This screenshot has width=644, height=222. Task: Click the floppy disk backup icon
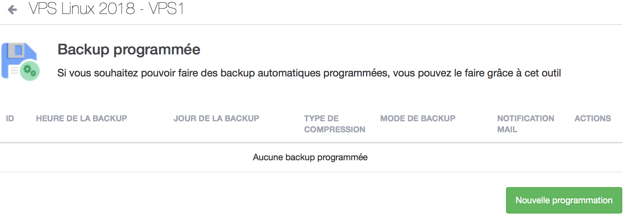coord(20,61)
